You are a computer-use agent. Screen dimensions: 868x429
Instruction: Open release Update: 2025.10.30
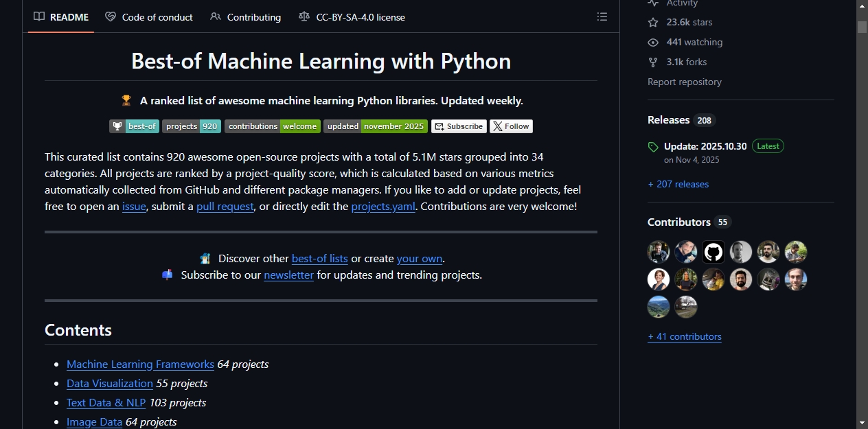click(705, 146)
